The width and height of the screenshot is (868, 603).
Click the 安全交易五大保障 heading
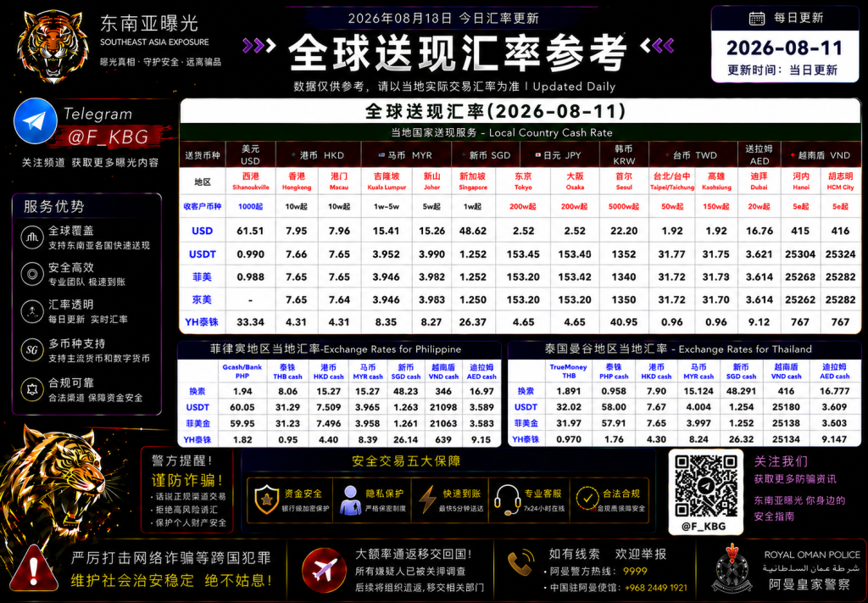point(406,462)
